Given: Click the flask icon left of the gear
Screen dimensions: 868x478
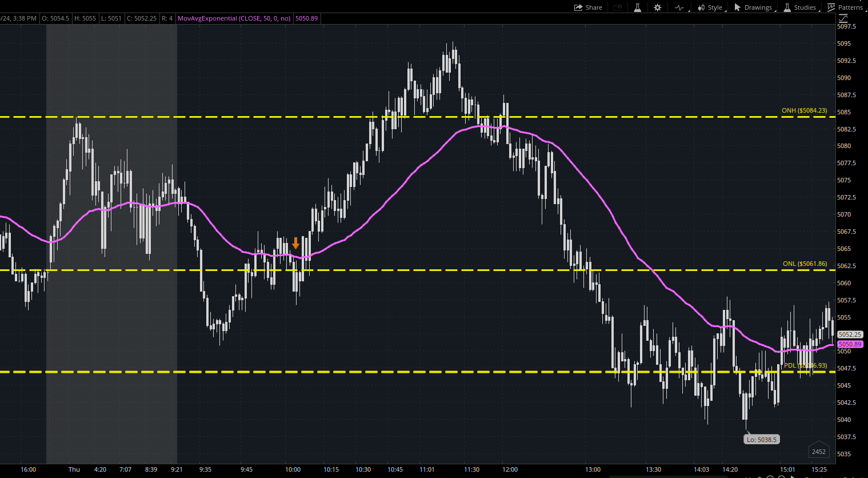Looking at the screenshot, I should (637, 7).
